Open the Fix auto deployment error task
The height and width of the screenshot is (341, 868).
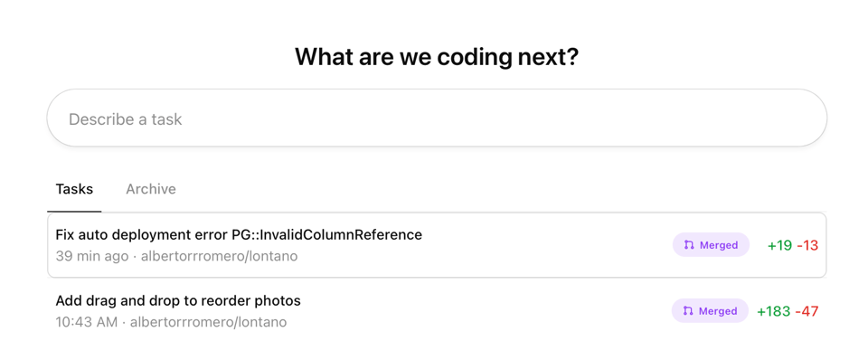[239, 234]
